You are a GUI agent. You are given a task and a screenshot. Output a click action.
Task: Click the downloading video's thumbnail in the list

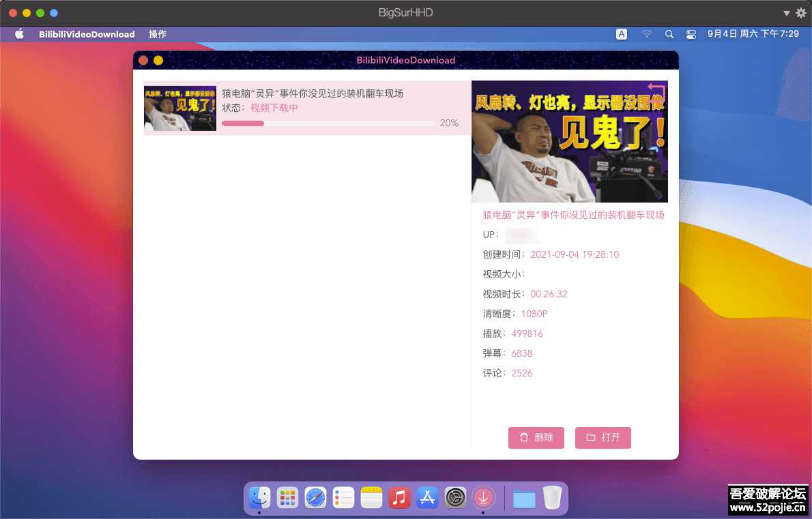(x=180, y=108)
